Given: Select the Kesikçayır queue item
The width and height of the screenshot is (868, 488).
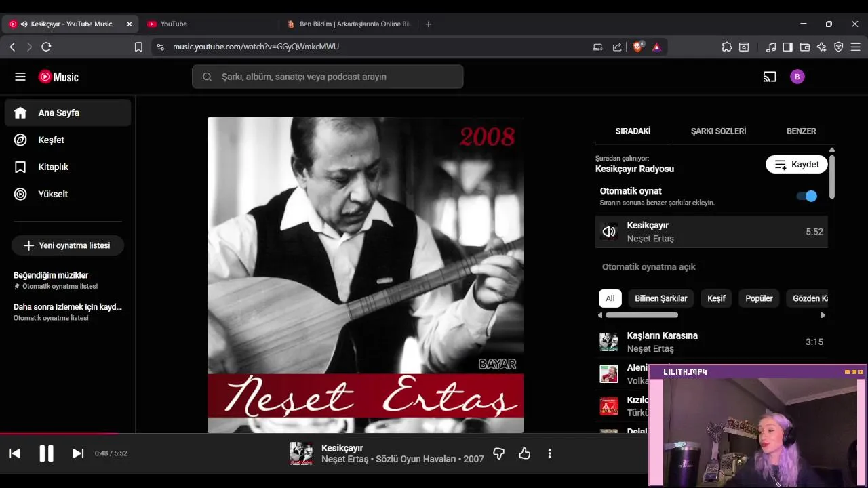Looking at the screenshot, I should coord(711,232).
